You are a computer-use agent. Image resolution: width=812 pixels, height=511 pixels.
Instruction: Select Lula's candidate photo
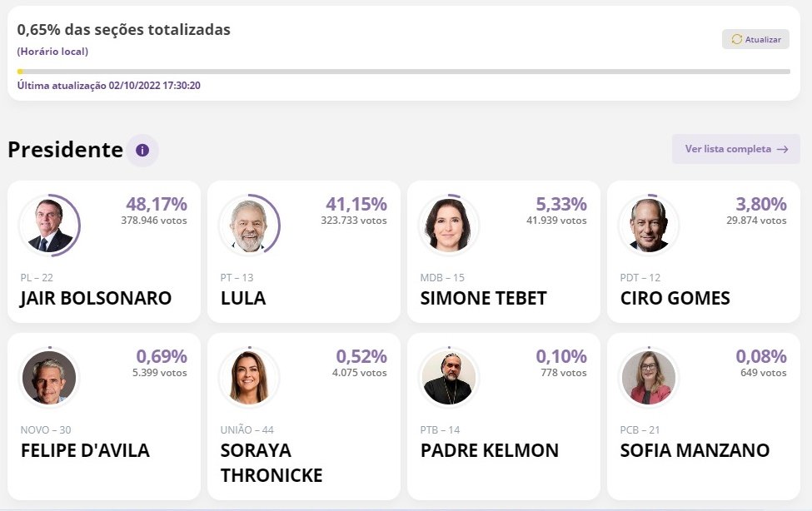tap(250, 226)
